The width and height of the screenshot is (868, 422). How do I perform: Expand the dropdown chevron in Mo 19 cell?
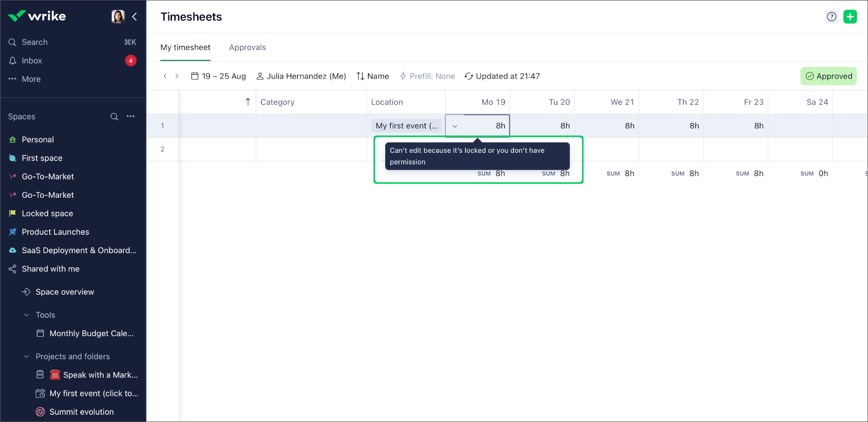point(455,126)
